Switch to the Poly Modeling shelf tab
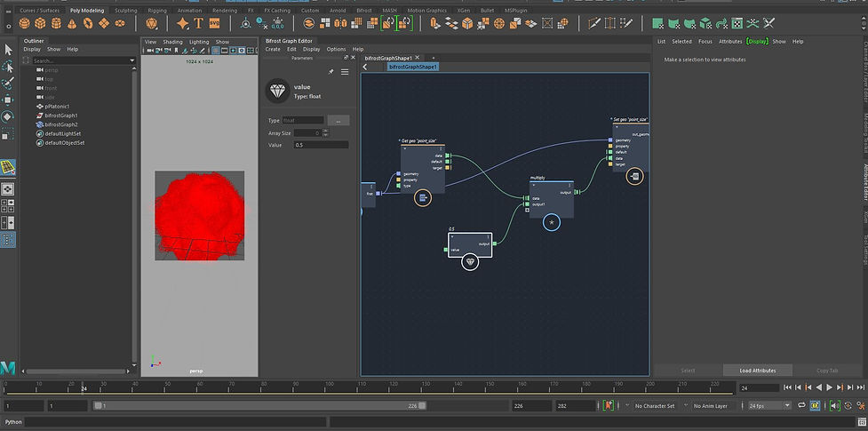Screen dimensions: 868x431 coord(86,11)
